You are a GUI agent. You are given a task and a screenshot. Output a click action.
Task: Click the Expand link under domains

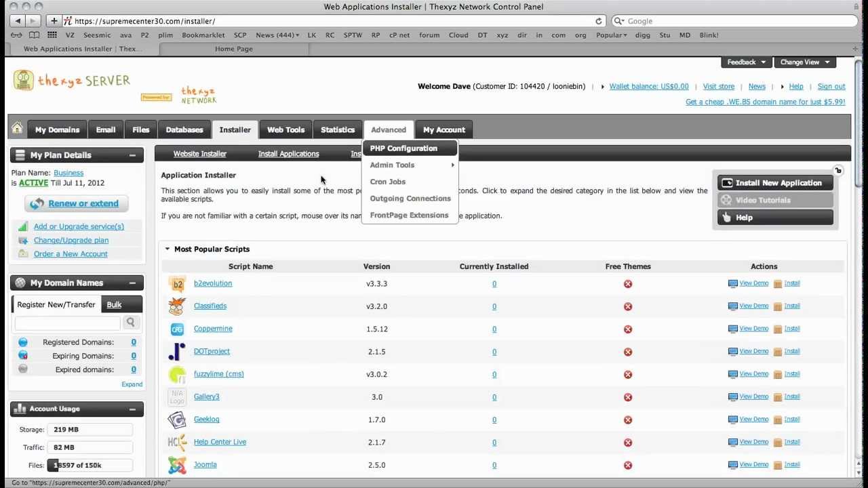tap(132, 384)
